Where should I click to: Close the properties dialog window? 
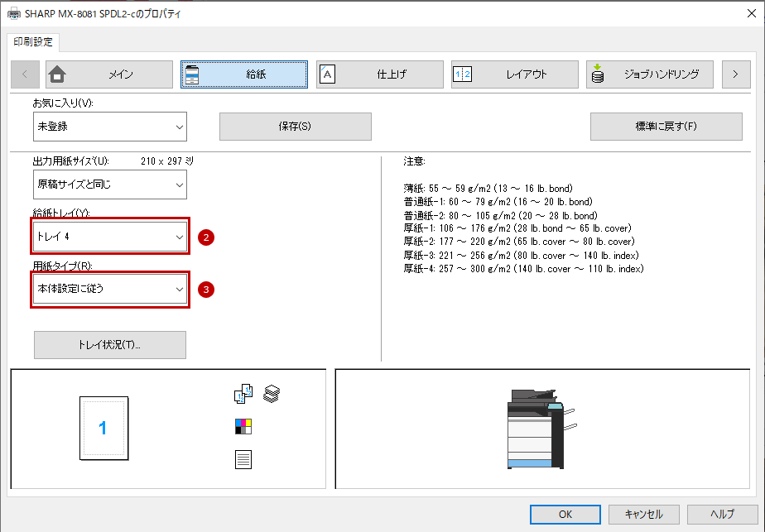tap(752, 14)
